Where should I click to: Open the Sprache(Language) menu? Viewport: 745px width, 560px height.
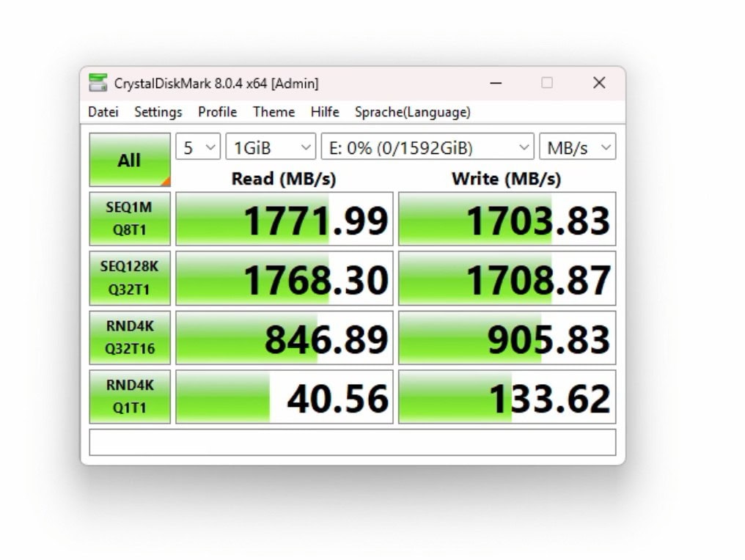coord(412,112)
